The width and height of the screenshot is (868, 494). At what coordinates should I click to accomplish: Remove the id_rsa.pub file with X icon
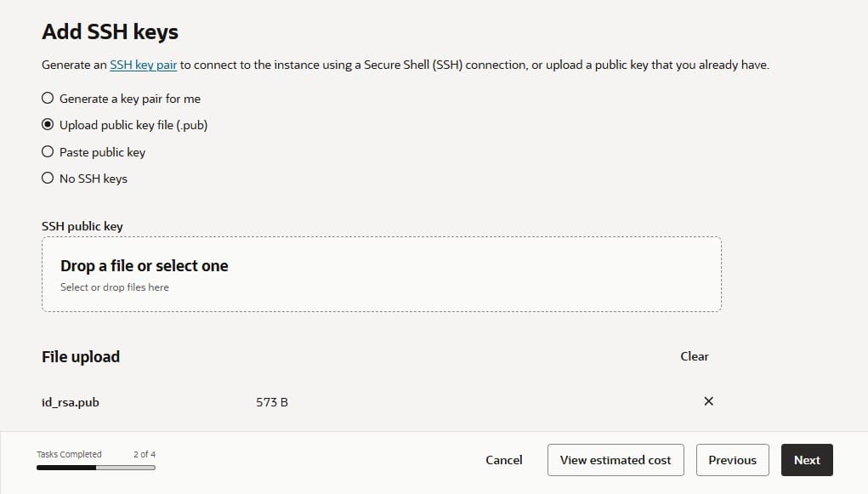[708, 401]
